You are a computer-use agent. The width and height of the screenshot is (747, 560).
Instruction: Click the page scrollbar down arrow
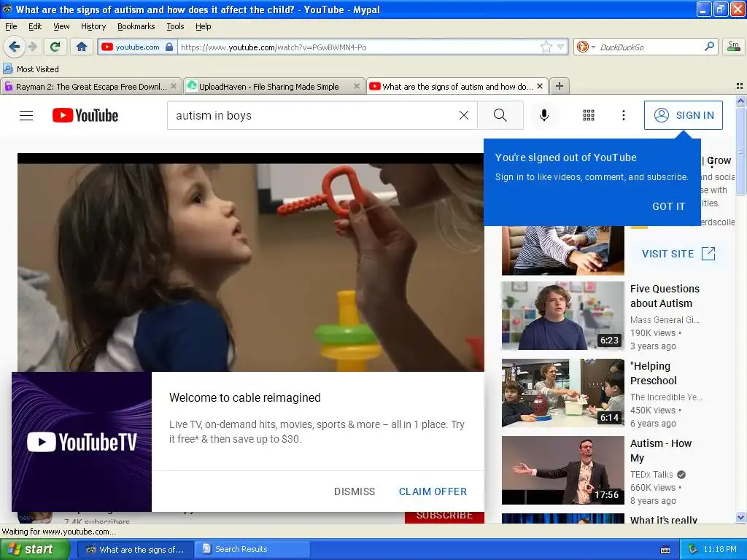[x=740, y=517]
